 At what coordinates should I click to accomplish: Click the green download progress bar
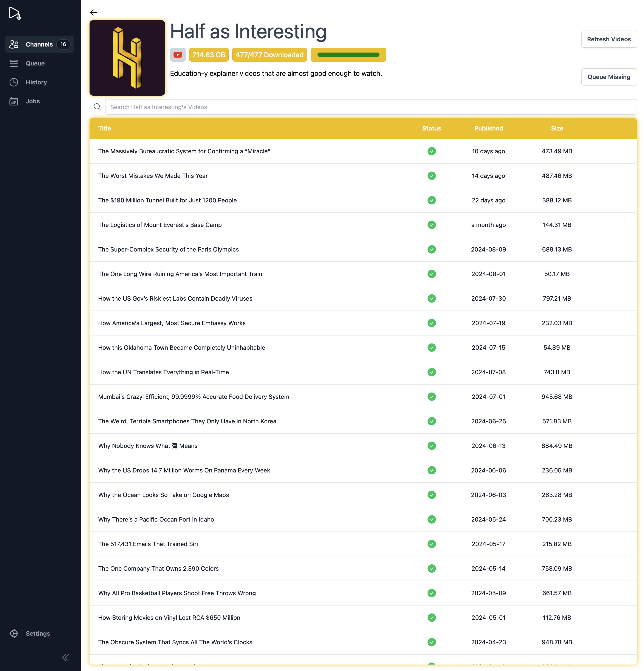[x=348, y=55]
